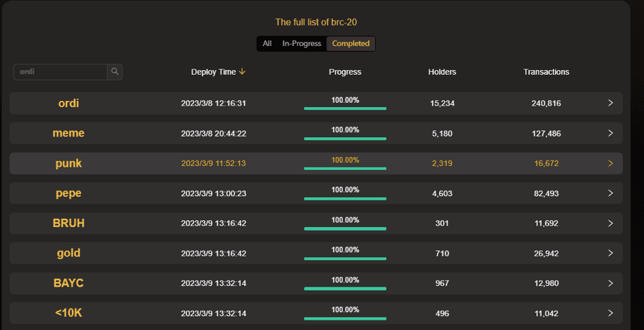Select the In-Progress filter tab
This screenshot has height=330, width=644.
point(302,44)
